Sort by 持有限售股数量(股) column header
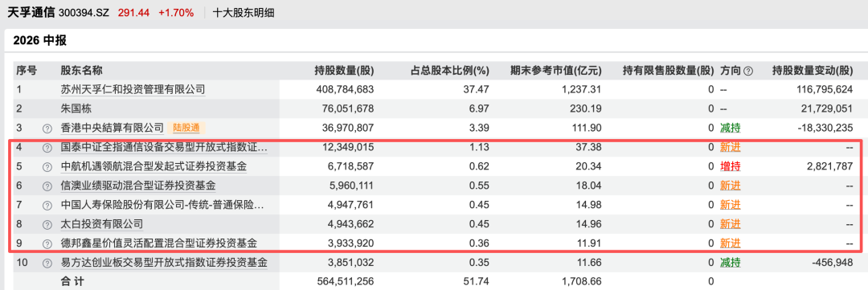This screenshot has width=868, height=290. [668, 71]
